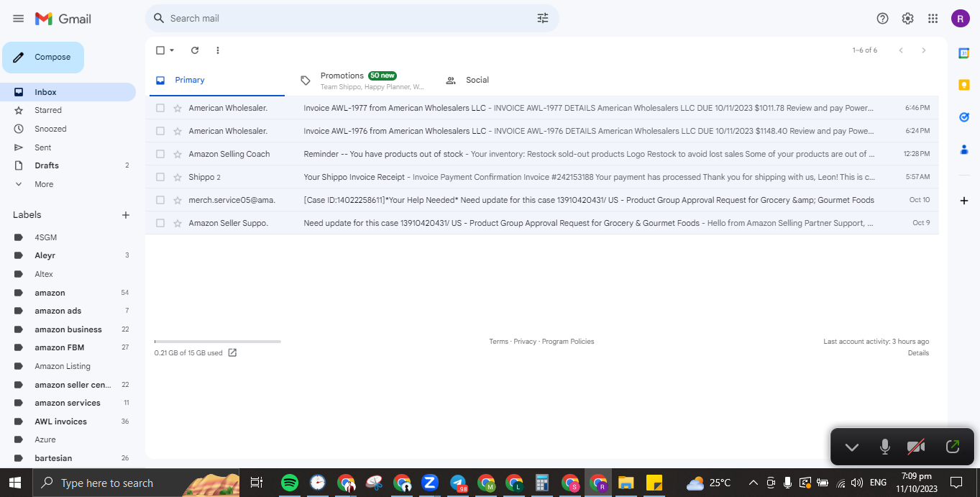Select the Amazon Seller Support email checkbox
The width and height of the screenshot is (980, 497).
(160, 223)
